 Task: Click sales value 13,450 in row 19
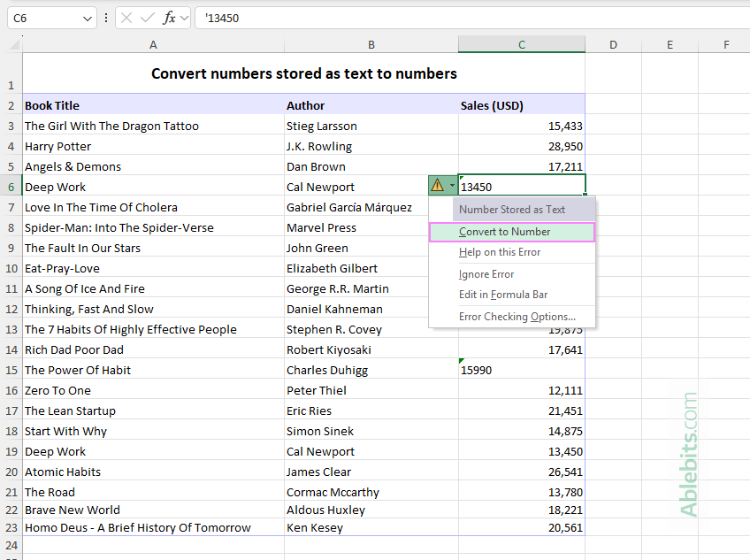click(522, 452)
